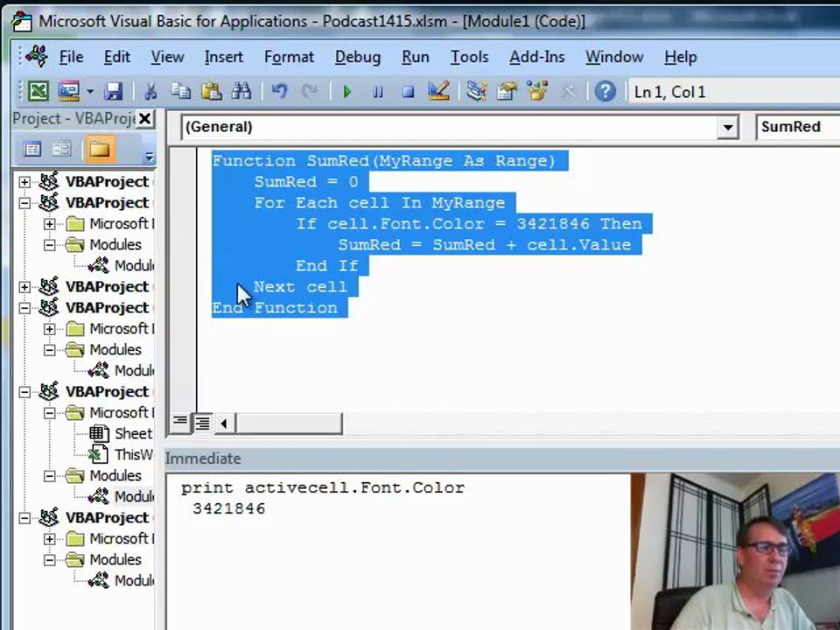Expand the third VBAProject node
The width and height of the screenshot is (840, 630).
(24, 287)
